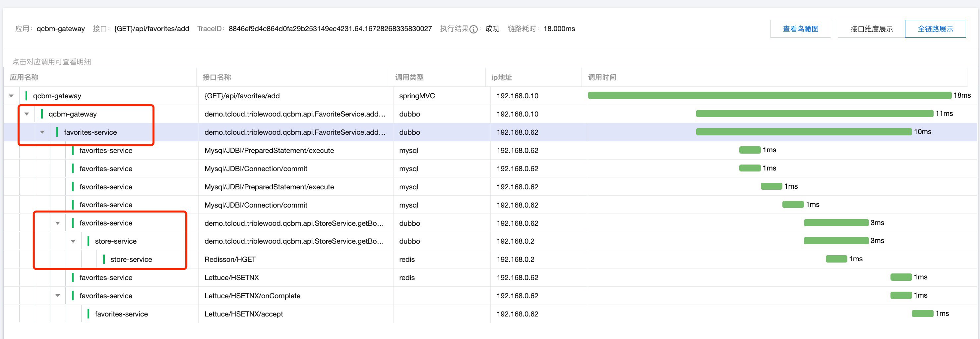
Task: Click qcbm-gateway application name in header
Action: point(60,29)
